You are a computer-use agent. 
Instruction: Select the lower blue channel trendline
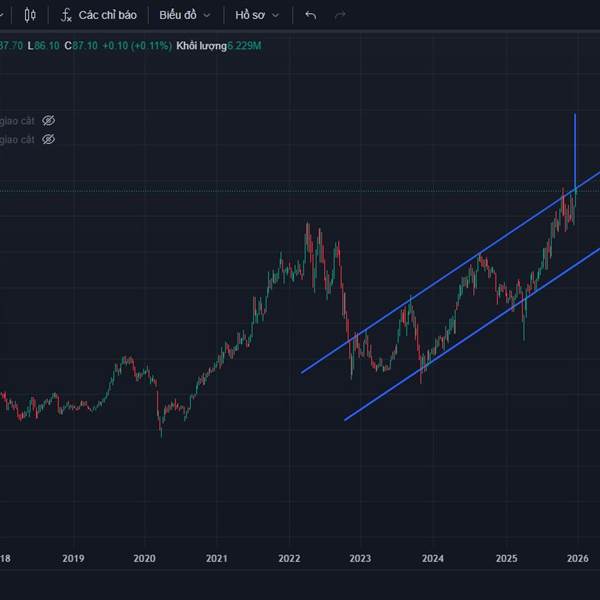click(x=474, y=333)
